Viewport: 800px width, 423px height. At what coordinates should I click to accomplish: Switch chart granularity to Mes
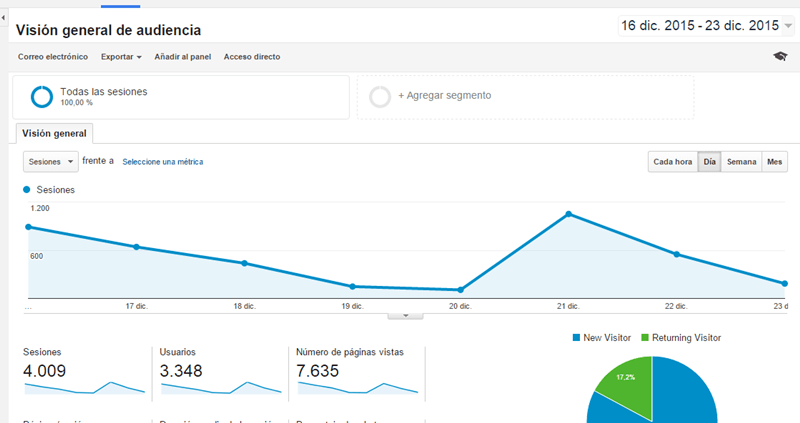774,162
